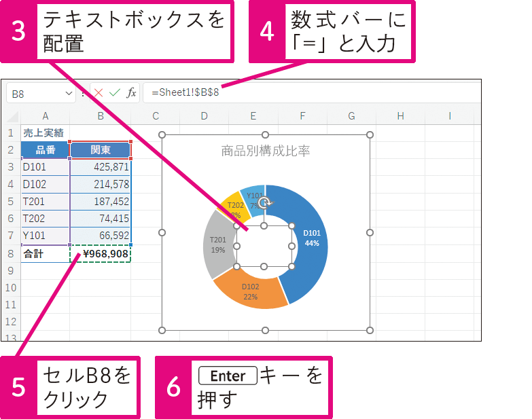Click the Select All corner triangle
This screenshot has width=532, height=419.
pyautogui.click(x=13, y=117)
